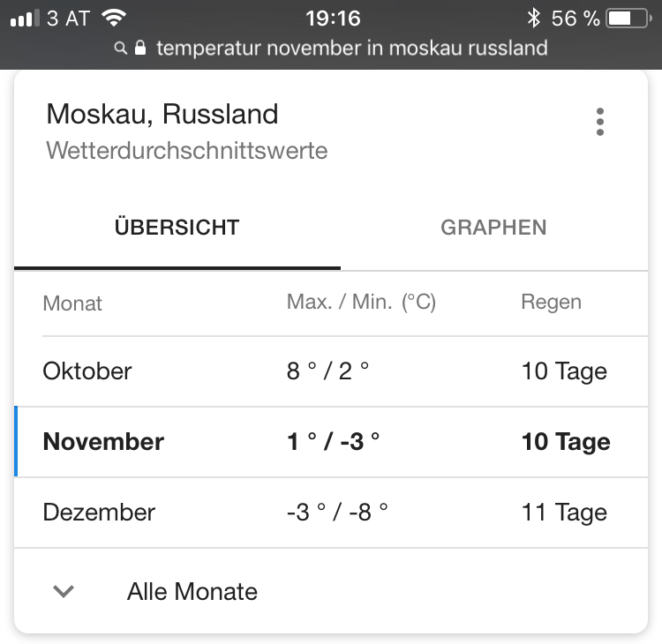Tap the cellular signal bars icon

(x=26, y=18)
